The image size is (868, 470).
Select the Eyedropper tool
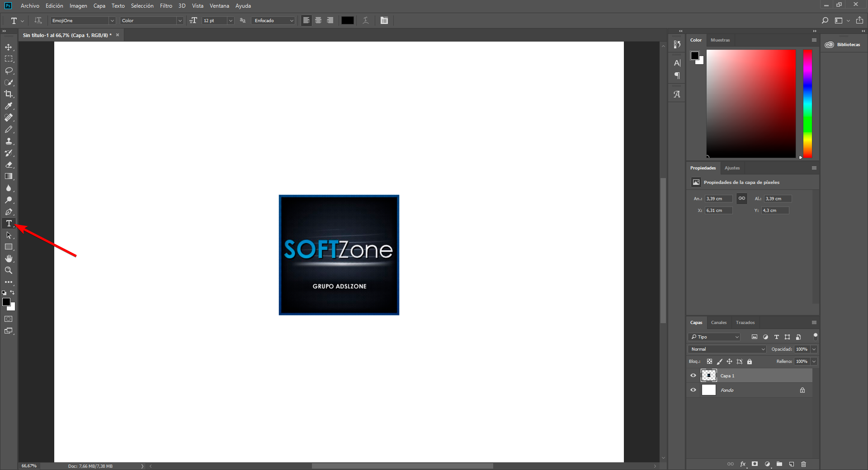click(x=9, y=106)
